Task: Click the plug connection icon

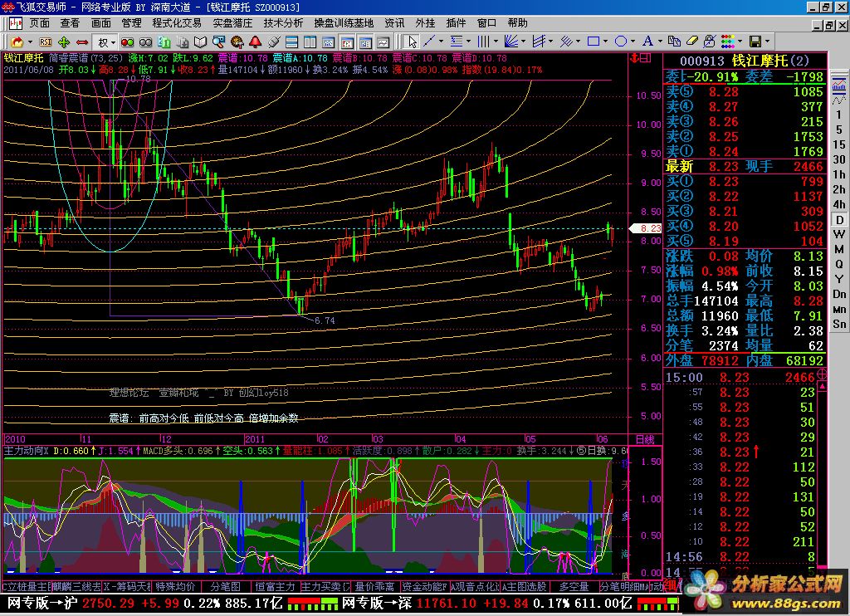Action: click(x=274, y=42)
